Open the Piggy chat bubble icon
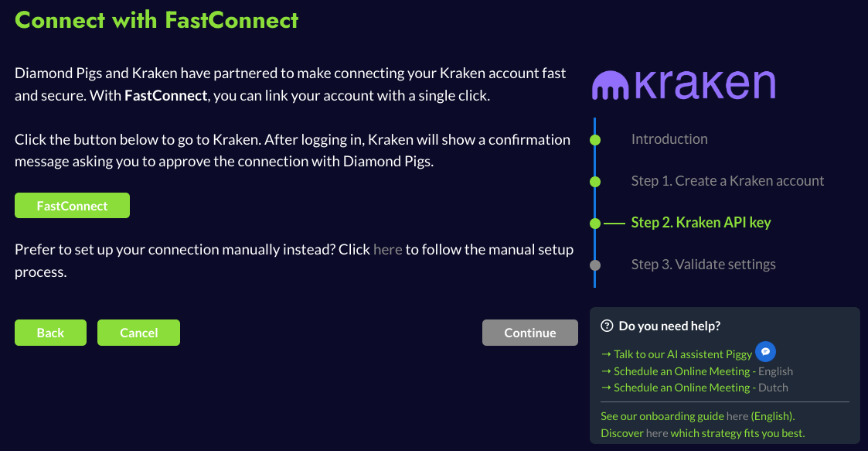This screenshot has width=868, height=451. pyautogui.click(x=765, y=352)
